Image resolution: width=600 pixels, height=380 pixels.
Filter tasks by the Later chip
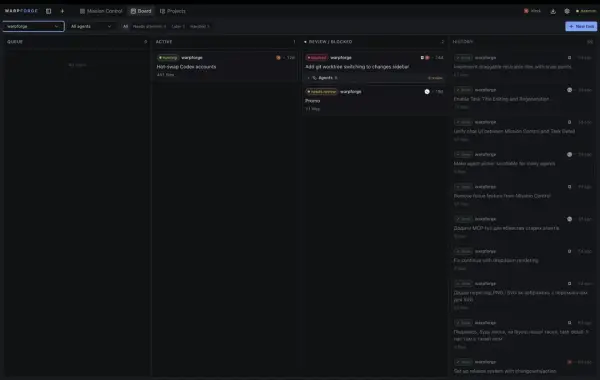[x=178, y=26]
